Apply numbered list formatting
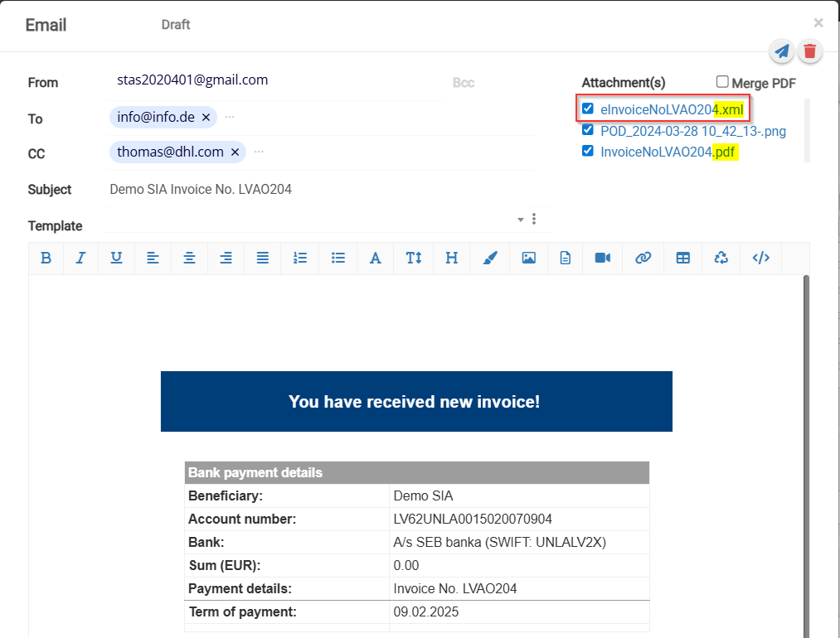Screen dimensions: 840x638 tap(300, 258)
